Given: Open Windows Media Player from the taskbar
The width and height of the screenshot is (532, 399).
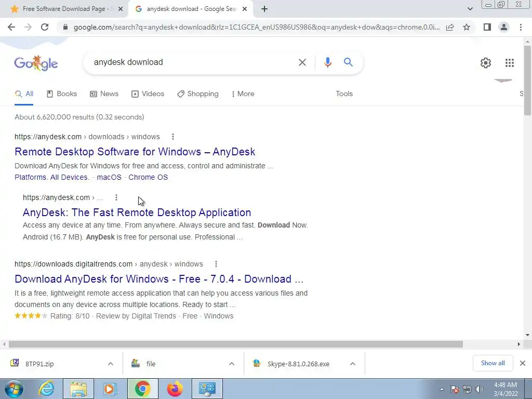Looking at the screenshot, I should 110,389.
